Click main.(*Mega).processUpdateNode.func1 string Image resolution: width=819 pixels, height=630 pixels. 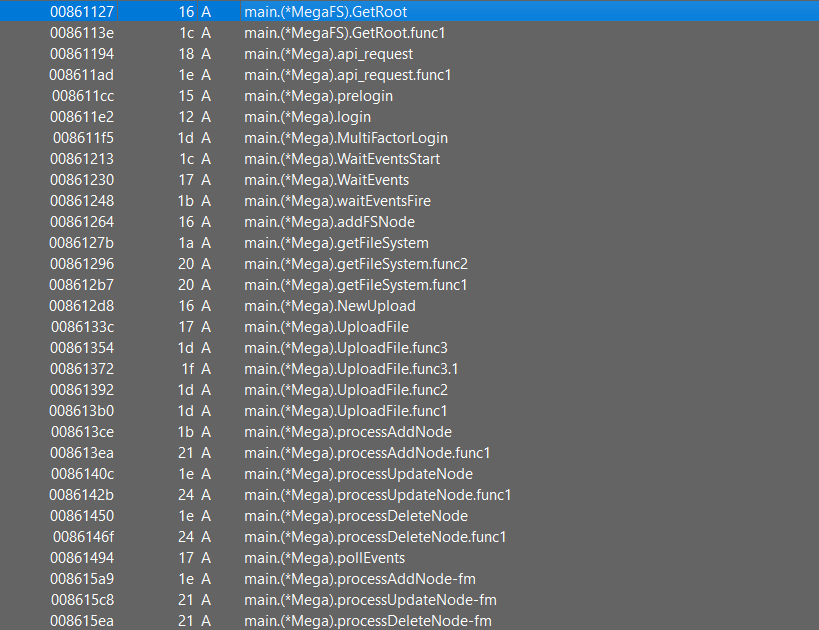378,495
